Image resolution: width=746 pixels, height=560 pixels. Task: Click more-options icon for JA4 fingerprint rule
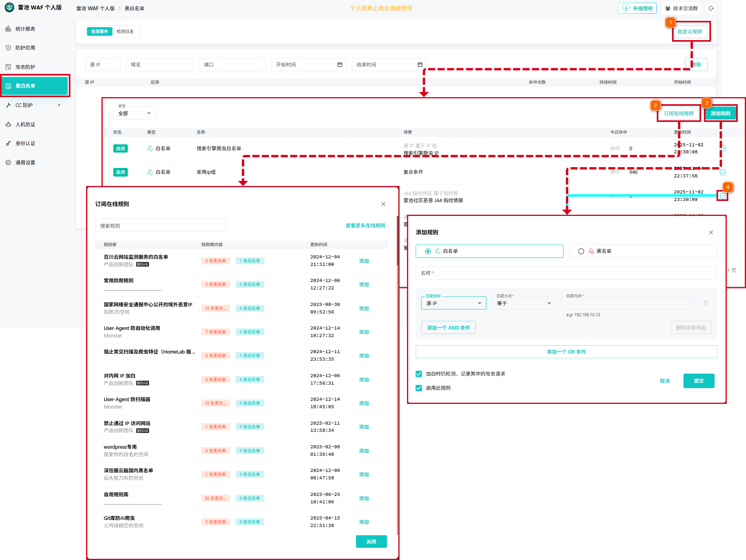[x=722, y=196]
